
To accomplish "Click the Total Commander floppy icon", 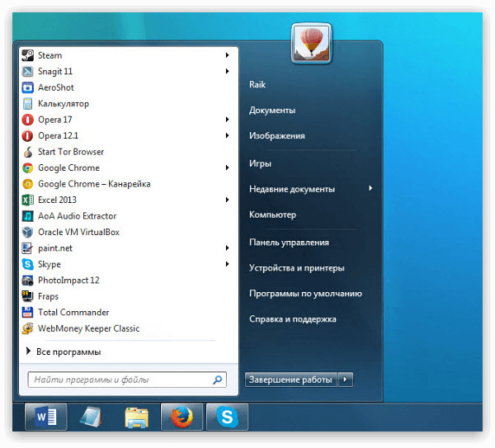I will click(28, 313).
